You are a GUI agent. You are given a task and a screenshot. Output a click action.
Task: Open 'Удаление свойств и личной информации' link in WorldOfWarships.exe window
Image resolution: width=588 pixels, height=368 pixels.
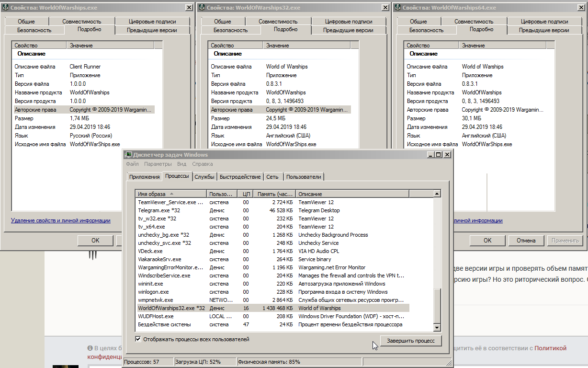point(61,220)
